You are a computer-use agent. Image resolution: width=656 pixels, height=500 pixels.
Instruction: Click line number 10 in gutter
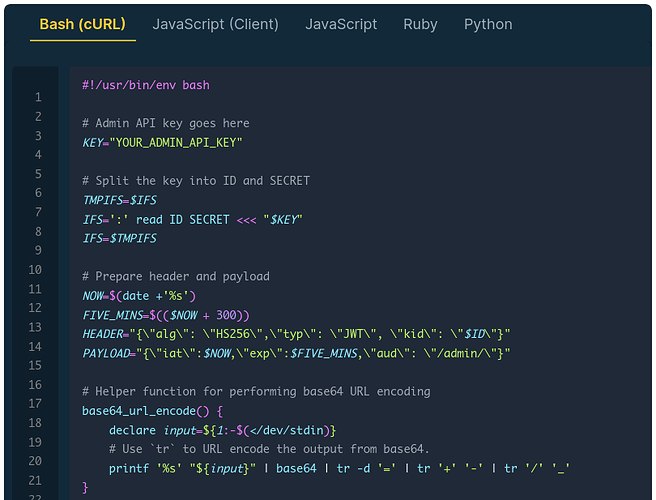coord(35,270)
